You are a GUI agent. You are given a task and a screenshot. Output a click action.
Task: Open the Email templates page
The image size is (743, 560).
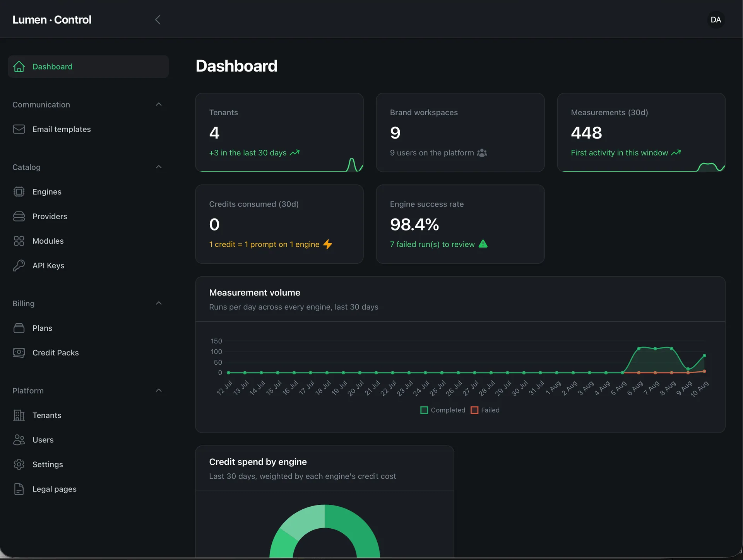pos(88,129)
